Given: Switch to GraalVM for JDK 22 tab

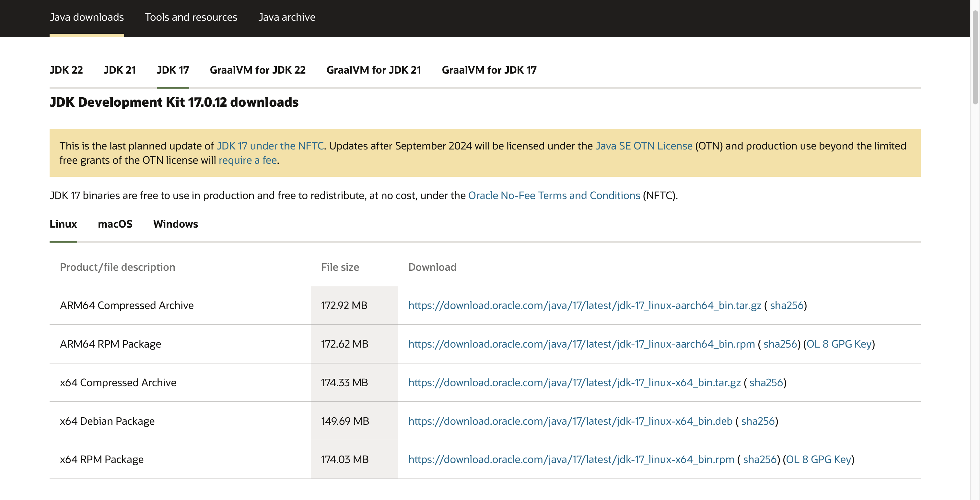Looking at the screenshot, I should coord(258,70).
